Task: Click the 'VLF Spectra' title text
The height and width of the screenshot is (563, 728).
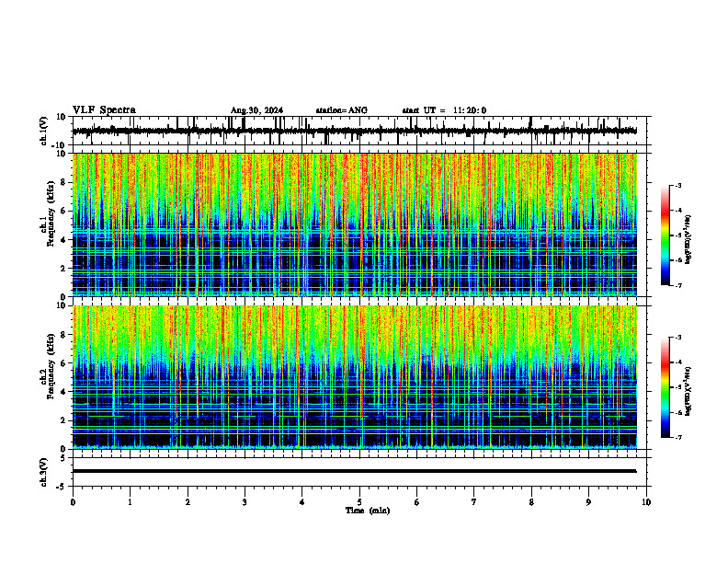Action: [104, 110]
